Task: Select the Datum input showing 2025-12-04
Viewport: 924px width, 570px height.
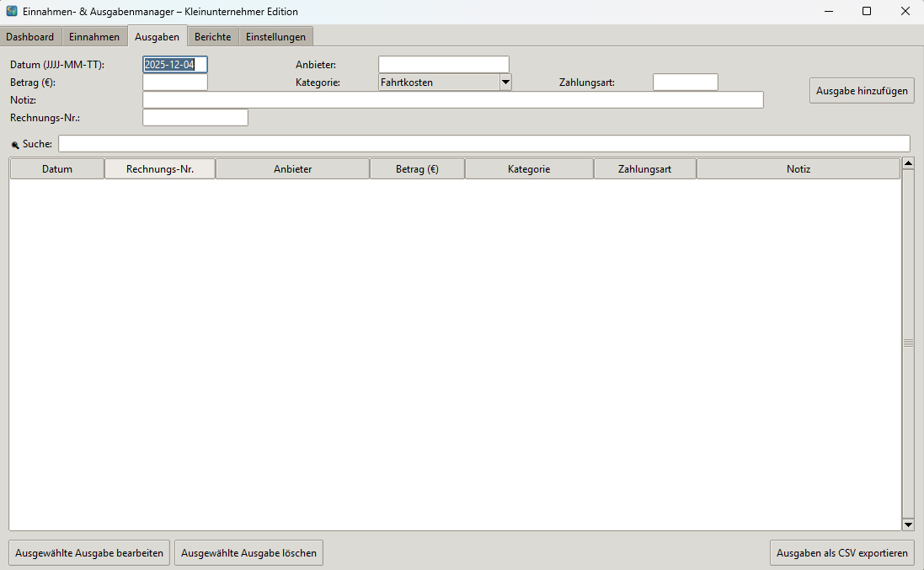Action: click(174, 63)
